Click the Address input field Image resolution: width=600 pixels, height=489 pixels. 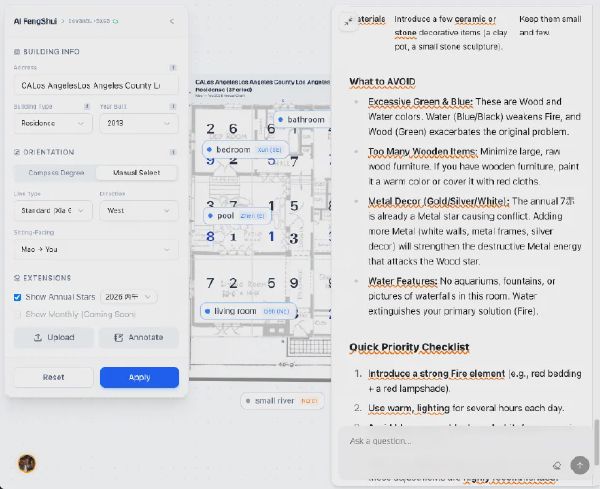96,85
